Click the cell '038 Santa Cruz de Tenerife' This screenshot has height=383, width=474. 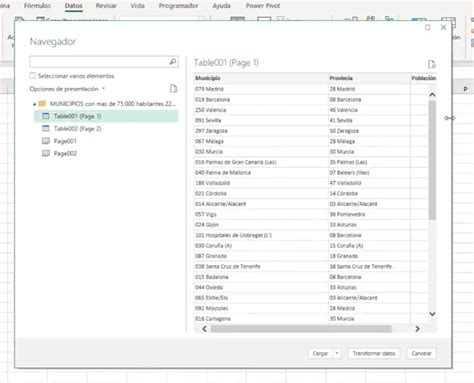pos(261,266)
